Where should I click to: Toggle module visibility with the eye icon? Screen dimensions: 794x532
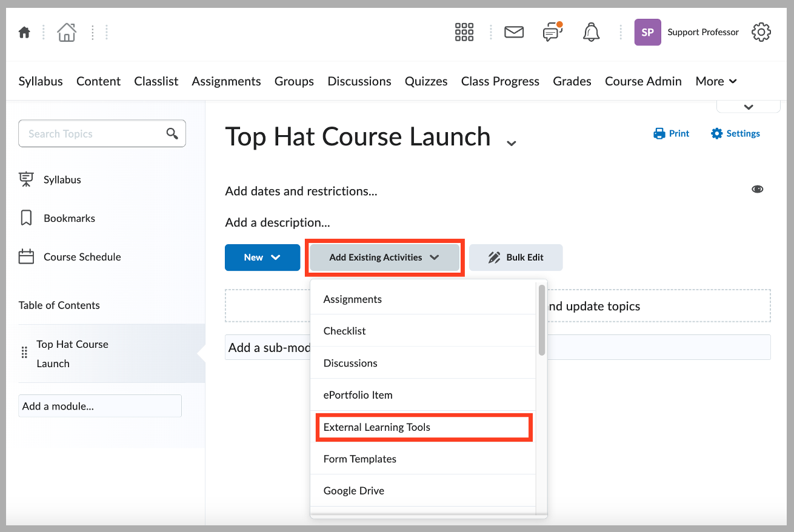click(x=757, y=189)
